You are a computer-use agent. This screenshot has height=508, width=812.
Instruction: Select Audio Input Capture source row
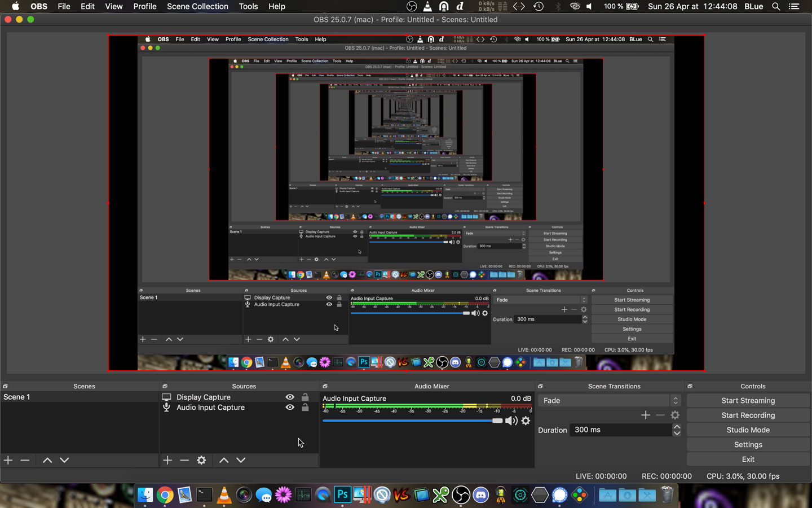point(240,407)
